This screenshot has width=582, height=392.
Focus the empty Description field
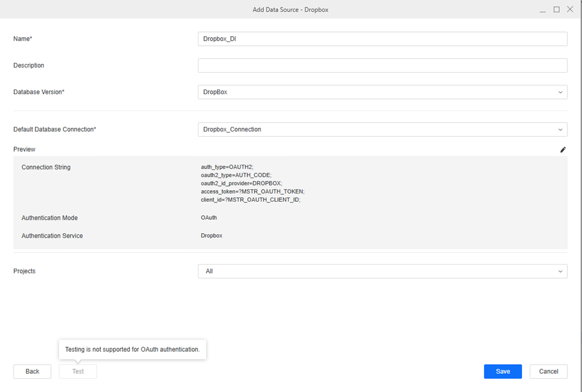(382, 65)
